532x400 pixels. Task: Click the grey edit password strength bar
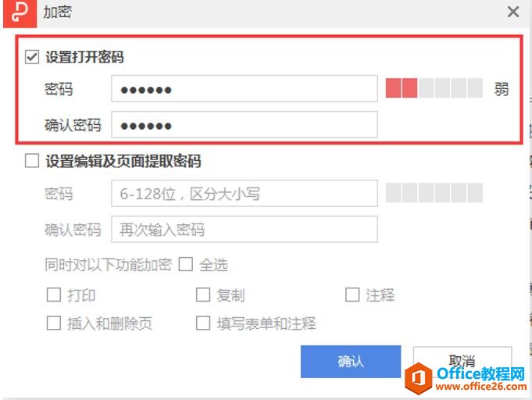434,192
